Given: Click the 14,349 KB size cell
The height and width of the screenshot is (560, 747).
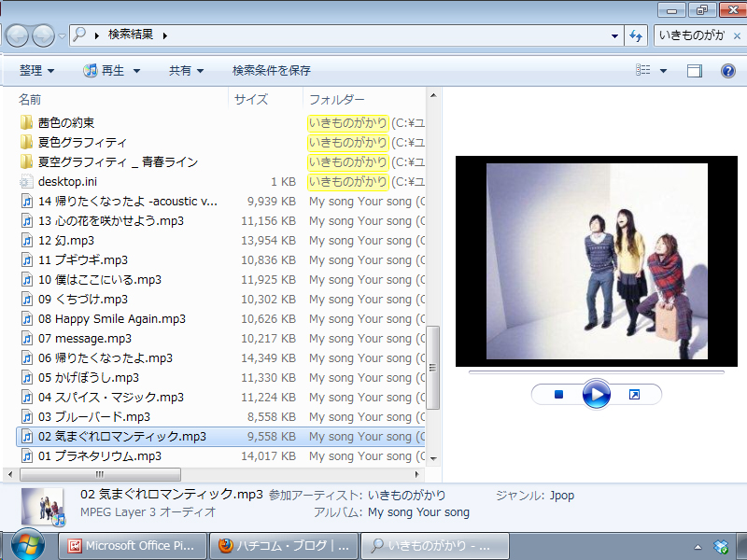Looking at the screenshot, I should [x=269, y=358].
